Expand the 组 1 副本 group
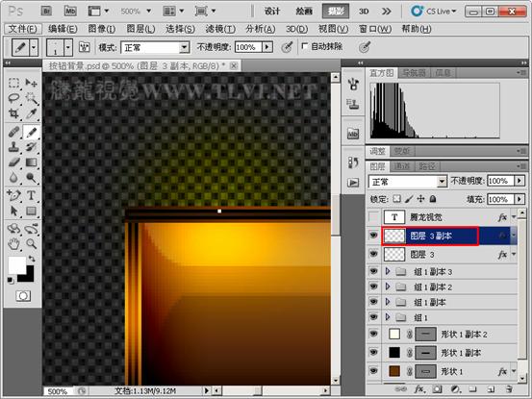This screenshot has height=399, width=532. (x=388, y=302)
